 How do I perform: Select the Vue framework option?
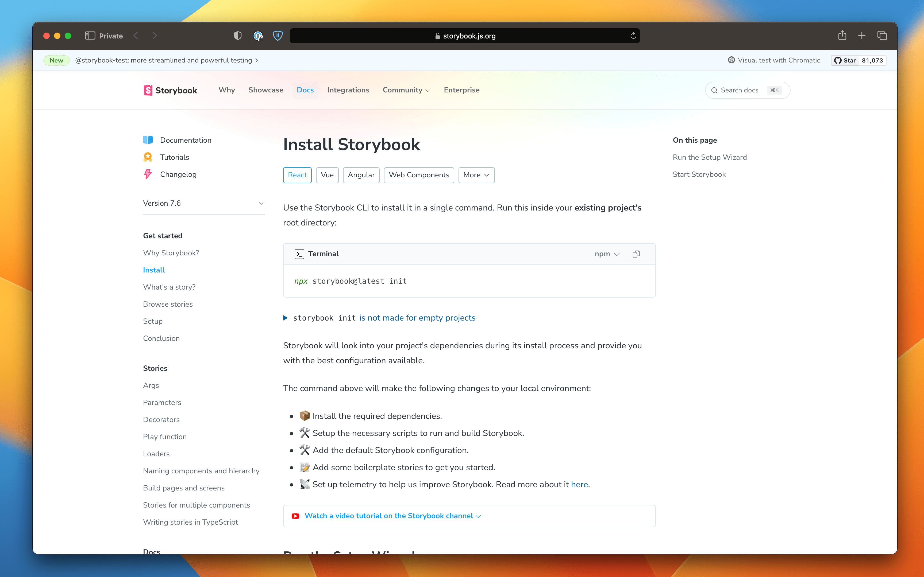pyautogui.click(x=327, y=175)
